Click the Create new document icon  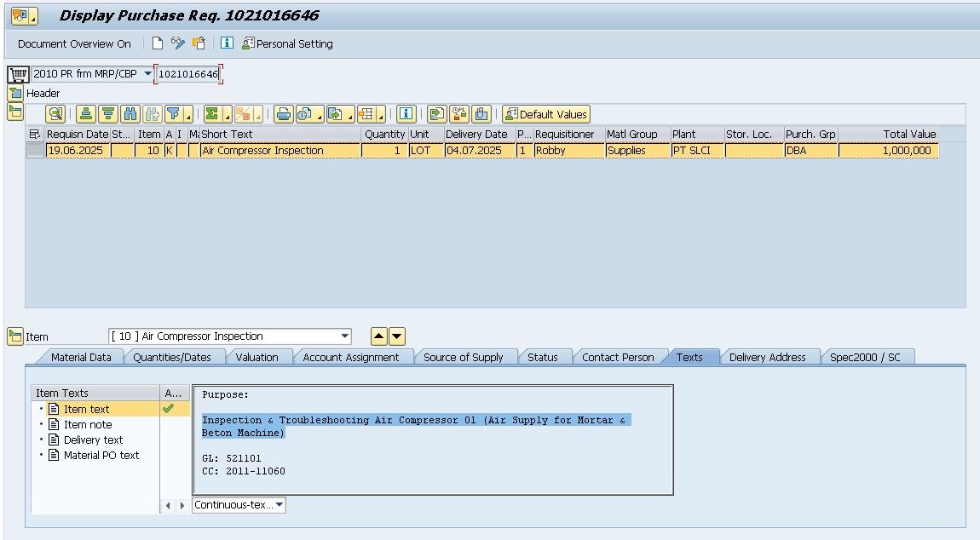click(x=158, y=43)
